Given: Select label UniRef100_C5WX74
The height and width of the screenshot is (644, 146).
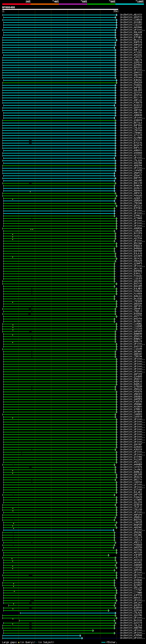Looking at the screenshot, I should (x=131, y=60).
